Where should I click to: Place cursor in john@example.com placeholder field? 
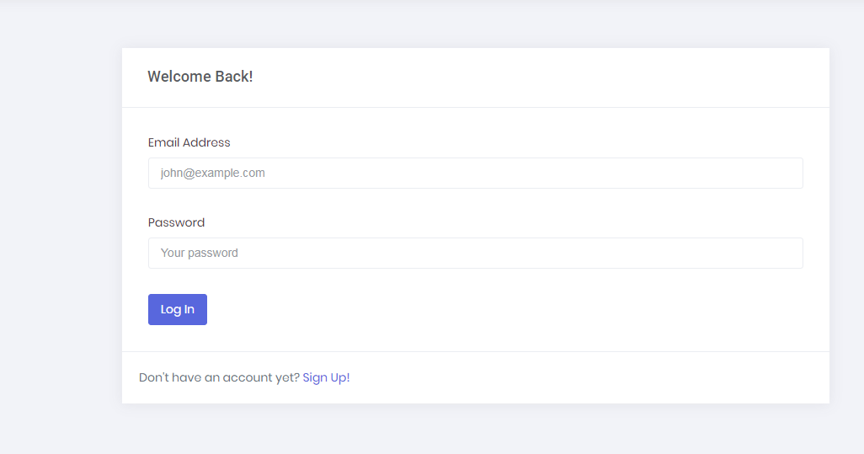(x=476, y=173)
